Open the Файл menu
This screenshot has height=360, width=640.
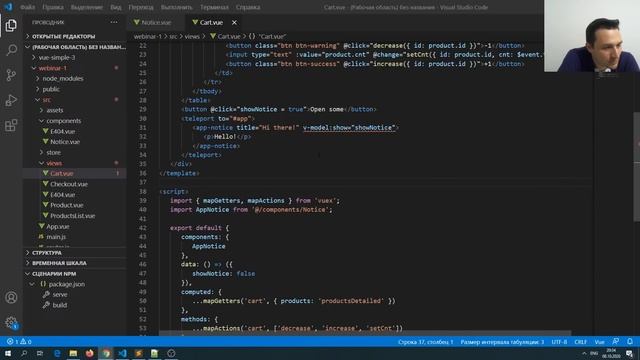27,7
